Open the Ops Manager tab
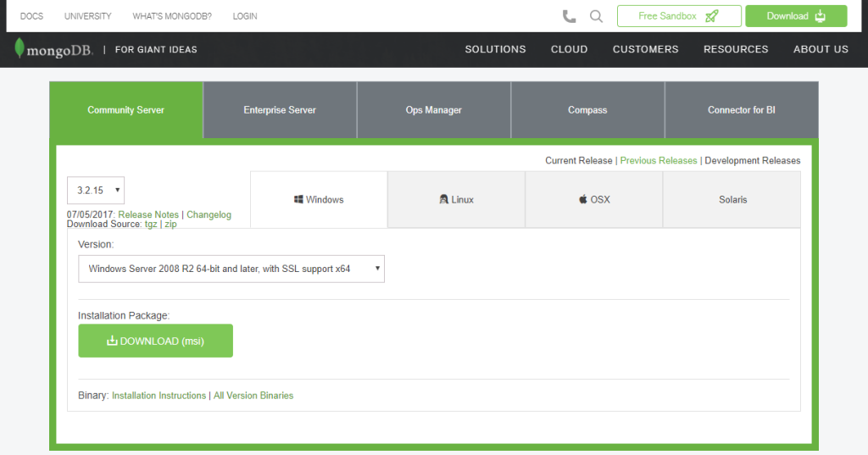 (x=433, y=109)
